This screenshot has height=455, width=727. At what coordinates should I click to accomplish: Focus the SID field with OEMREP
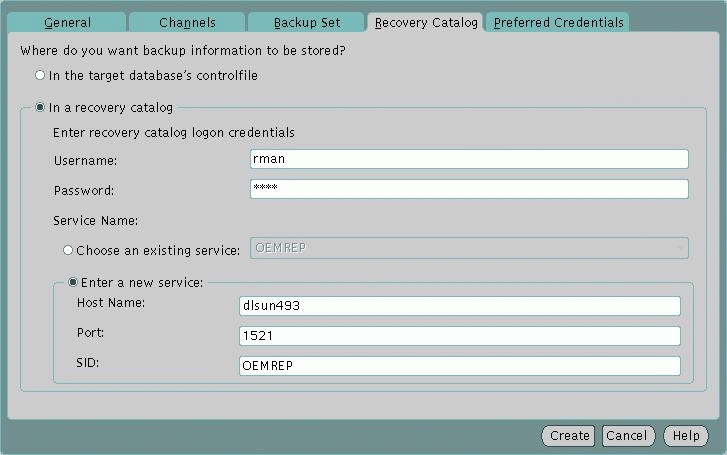click(460, 366)
